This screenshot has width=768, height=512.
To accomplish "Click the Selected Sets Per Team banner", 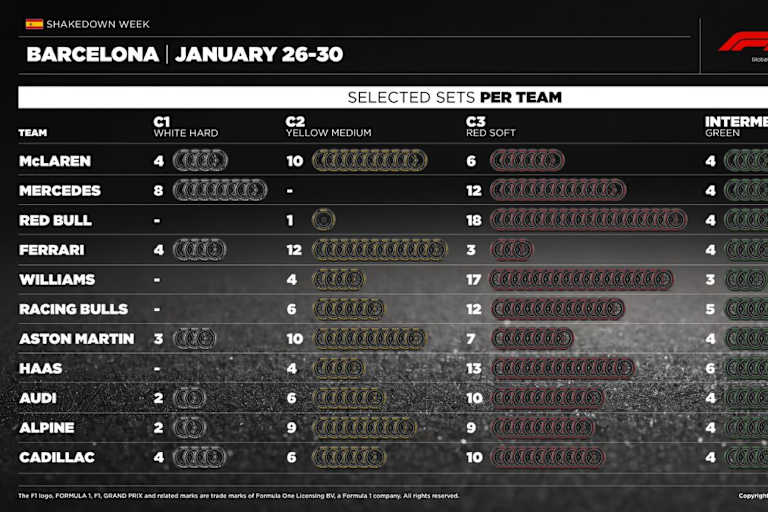I will 454,97.
